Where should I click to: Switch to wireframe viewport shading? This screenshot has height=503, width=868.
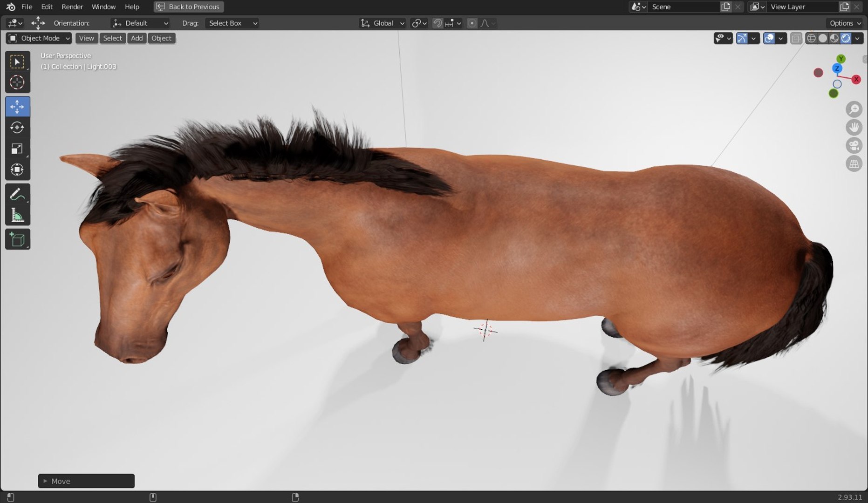[x=811, y=38]
